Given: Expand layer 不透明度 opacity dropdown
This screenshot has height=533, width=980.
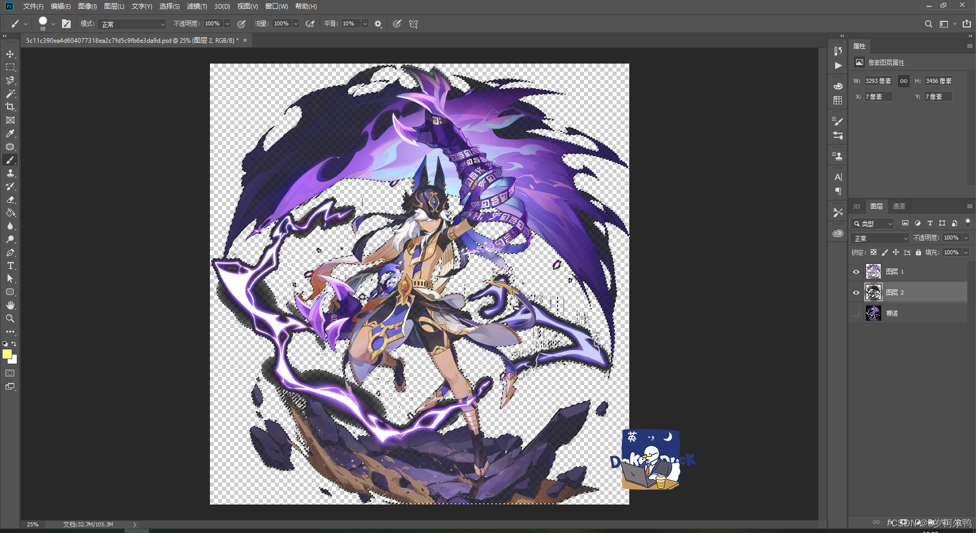Looking at the screenshot, I should coord(966,238).
